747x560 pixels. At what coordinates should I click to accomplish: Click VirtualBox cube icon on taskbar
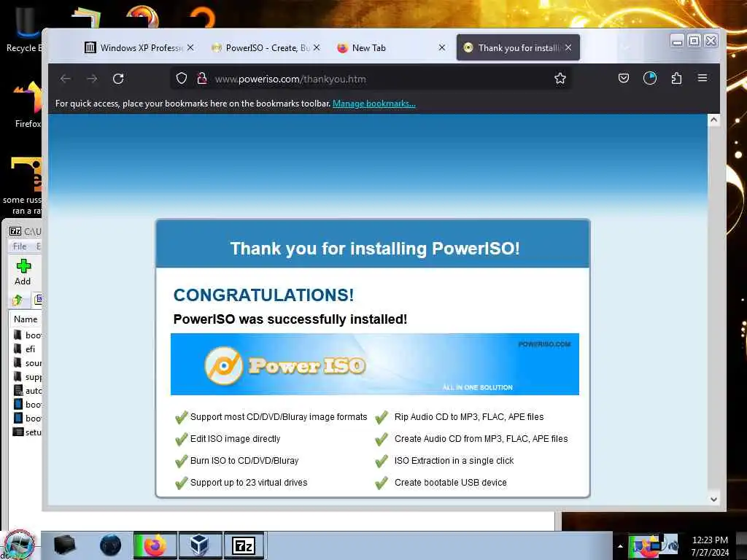click(x=200, y=545)
